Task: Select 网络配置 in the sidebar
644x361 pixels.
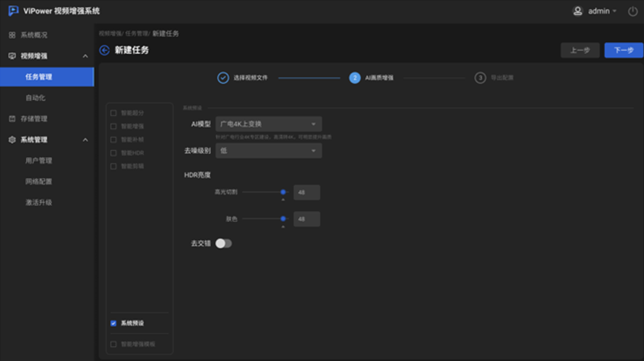Action: coord(38,182)
